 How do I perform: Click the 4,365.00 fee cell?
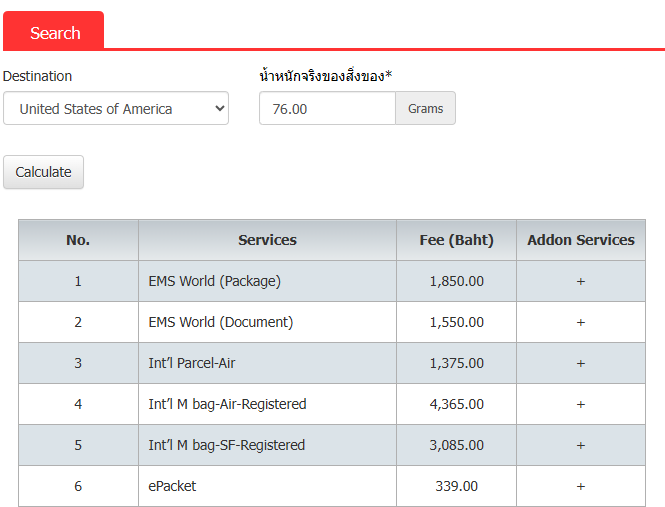tap(456, 404)
